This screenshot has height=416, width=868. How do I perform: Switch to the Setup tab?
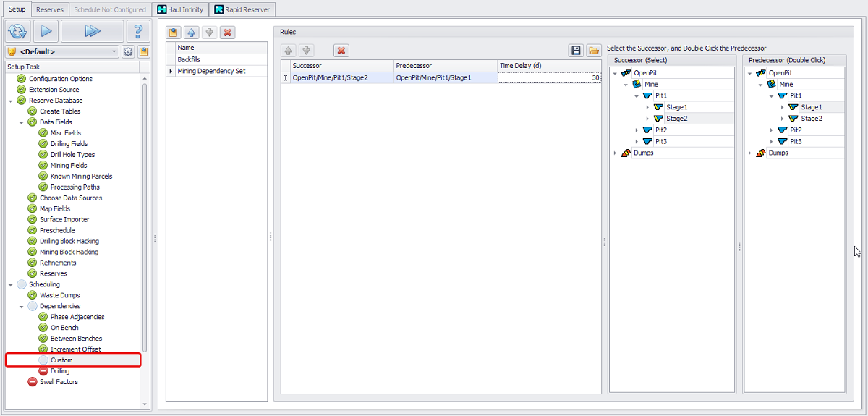[x=17, y=9]
